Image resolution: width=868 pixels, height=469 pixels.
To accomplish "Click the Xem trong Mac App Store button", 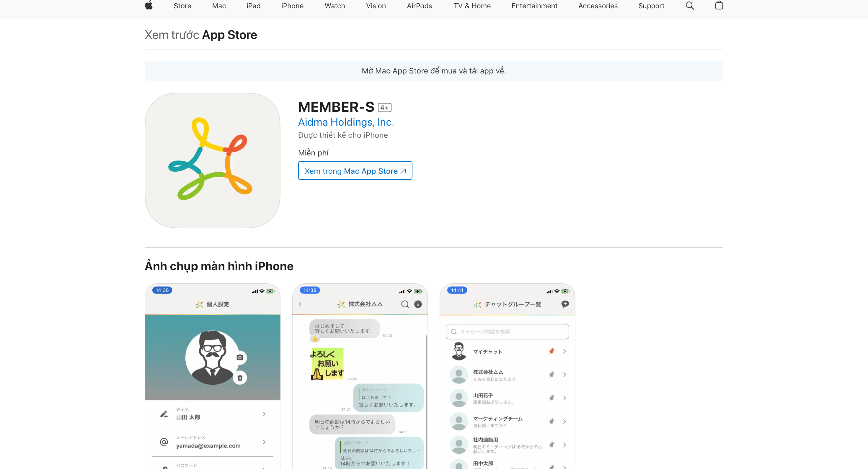I will pyautogui.click(x=355, y=171).
